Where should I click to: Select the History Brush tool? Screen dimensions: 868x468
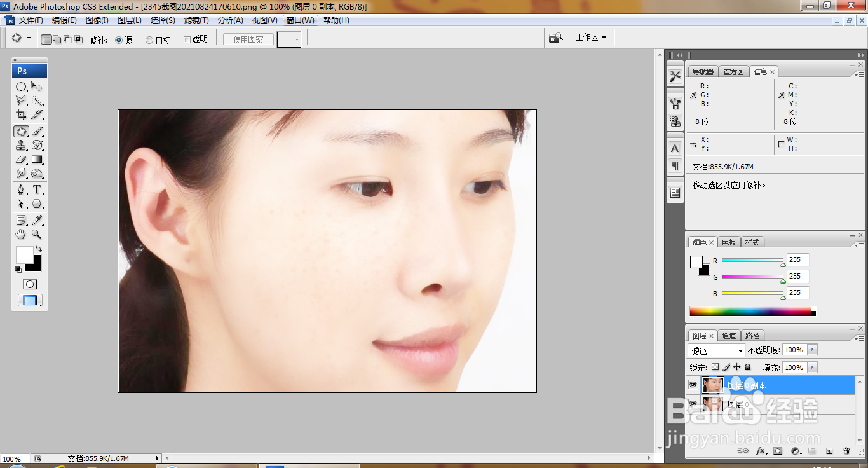point(37,146)
